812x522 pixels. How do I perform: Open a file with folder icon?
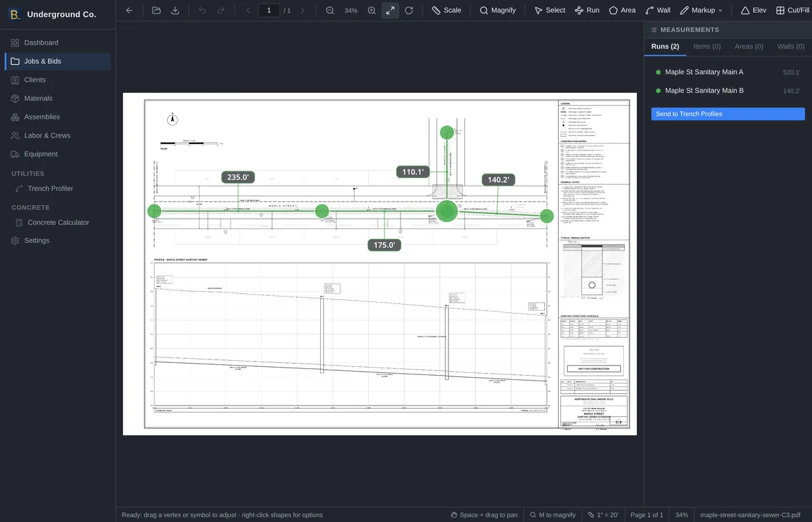click(x=156, y=10)
